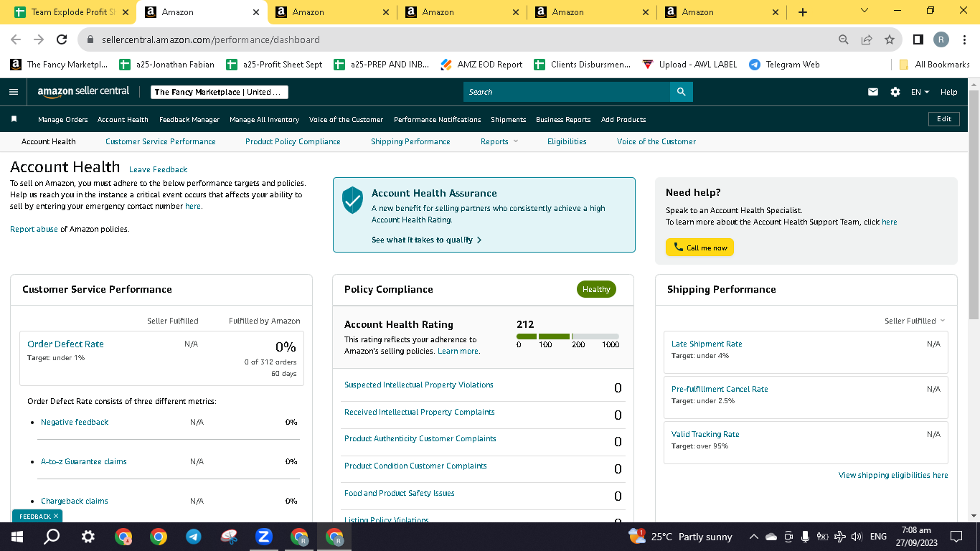This screenshot has width=980, height=551.
Task: Click the browser back arrow
Action: click(x=16, y=39)
